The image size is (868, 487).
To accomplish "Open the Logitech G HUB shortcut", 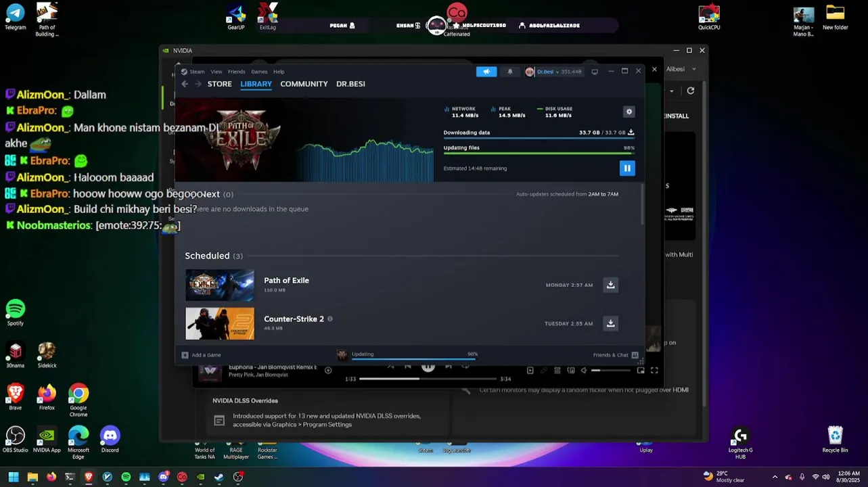I will coord(740,442).
